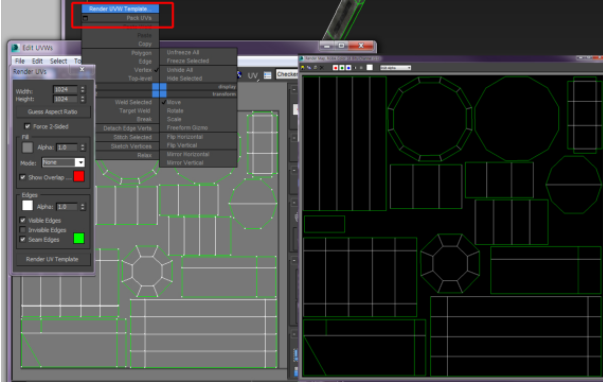Image resolution: width=603 pixels, height=382 pixels.
Task: Uncheck the Visible Edges checkbox
Action: 23,220
